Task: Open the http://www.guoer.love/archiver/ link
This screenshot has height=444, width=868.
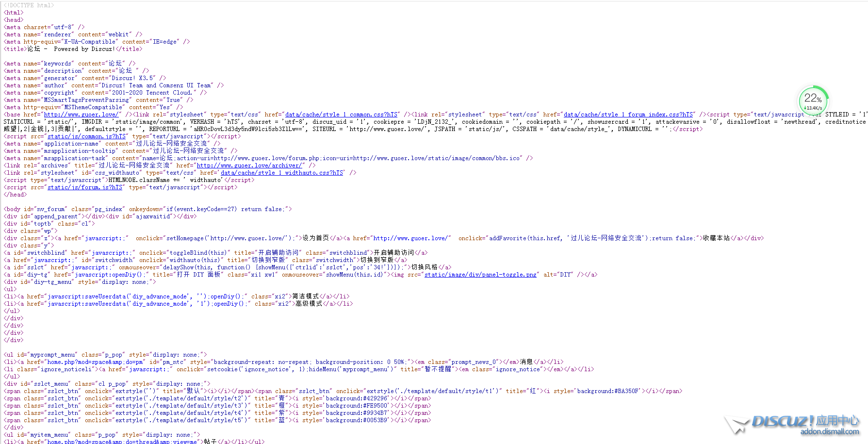Action: coord(249,165)
